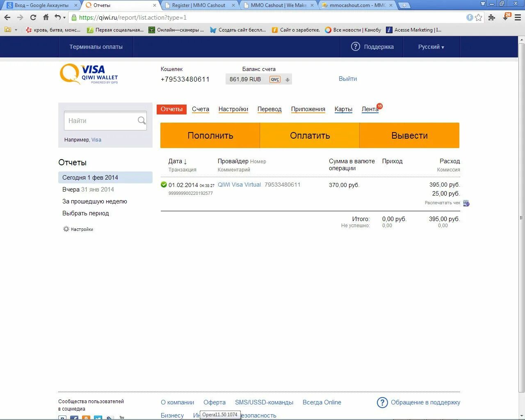Open the Счета menu item
The height and width of the screenshot is (420, 525).
[x=201, y=109]
